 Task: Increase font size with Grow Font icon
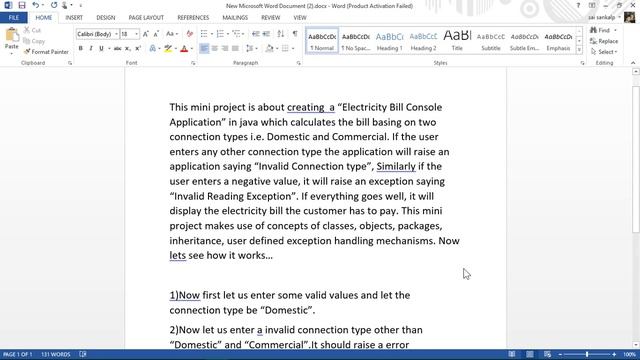click(x=146, y=34)
